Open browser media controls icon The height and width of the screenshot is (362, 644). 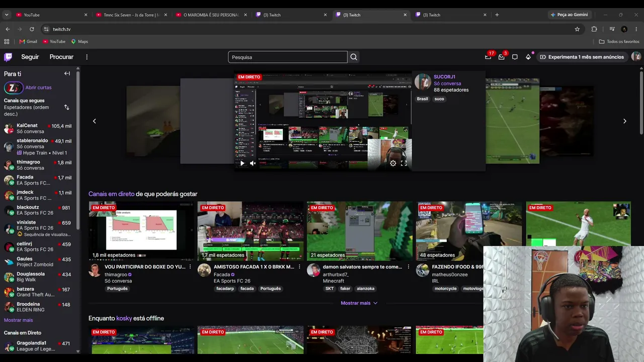coord(612,29)
